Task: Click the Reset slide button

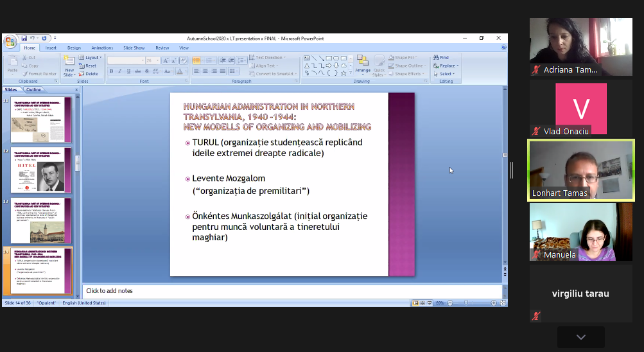Action: [87, 66]
